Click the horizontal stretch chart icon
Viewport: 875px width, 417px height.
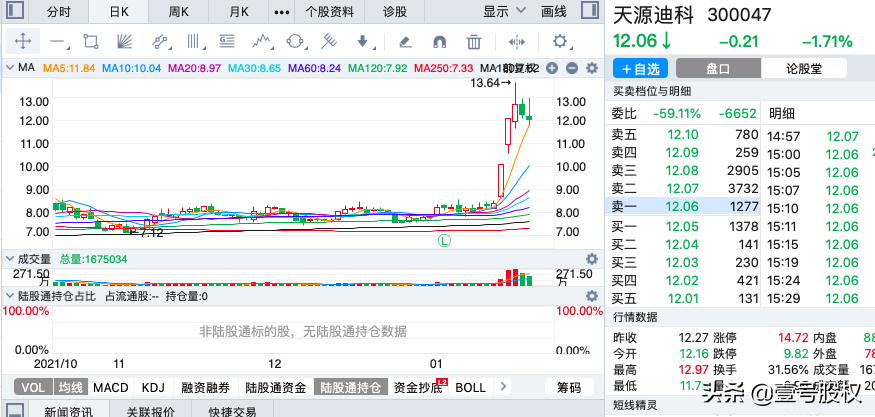point(517,41)
